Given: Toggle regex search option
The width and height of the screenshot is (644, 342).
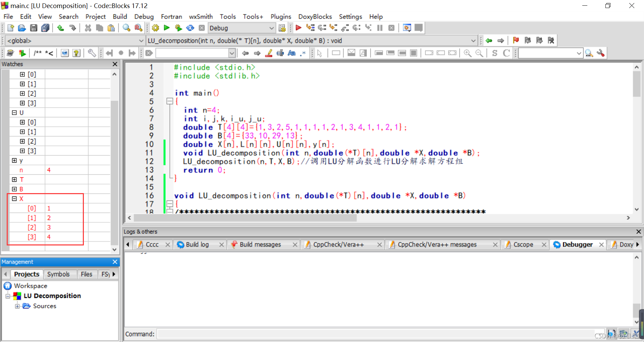Looking at the screenshot, I should click(x=303, y=53).
